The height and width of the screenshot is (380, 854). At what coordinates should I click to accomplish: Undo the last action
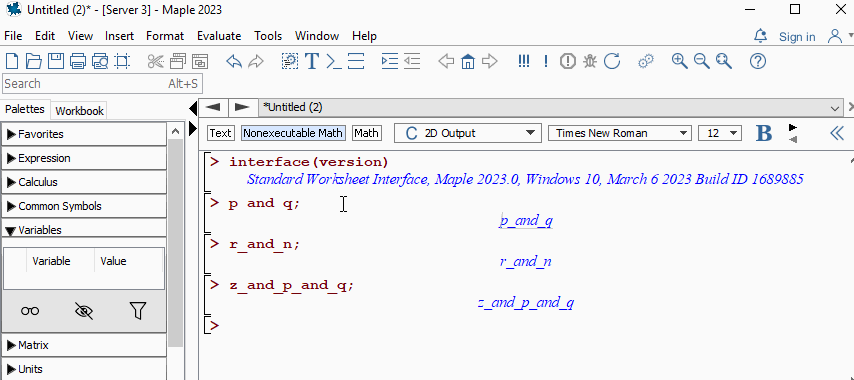(x=234, y=61)
